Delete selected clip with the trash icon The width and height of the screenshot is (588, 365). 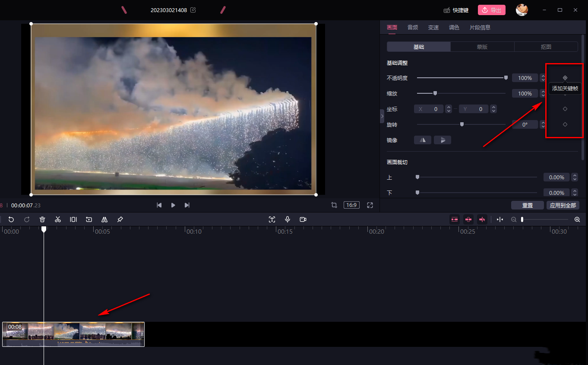[x=42, y=219]
